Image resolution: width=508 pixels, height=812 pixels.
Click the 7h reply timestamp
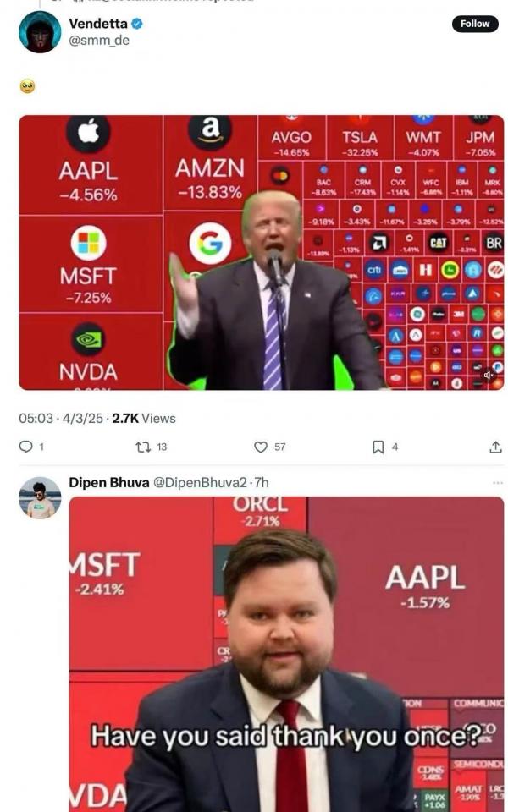coord(262,483)
